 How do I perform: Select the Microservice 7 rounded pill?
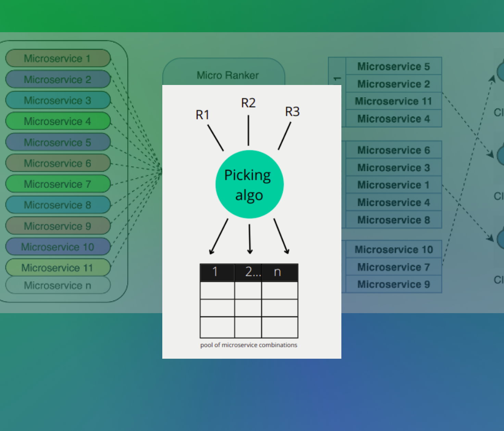coord(58,184)
